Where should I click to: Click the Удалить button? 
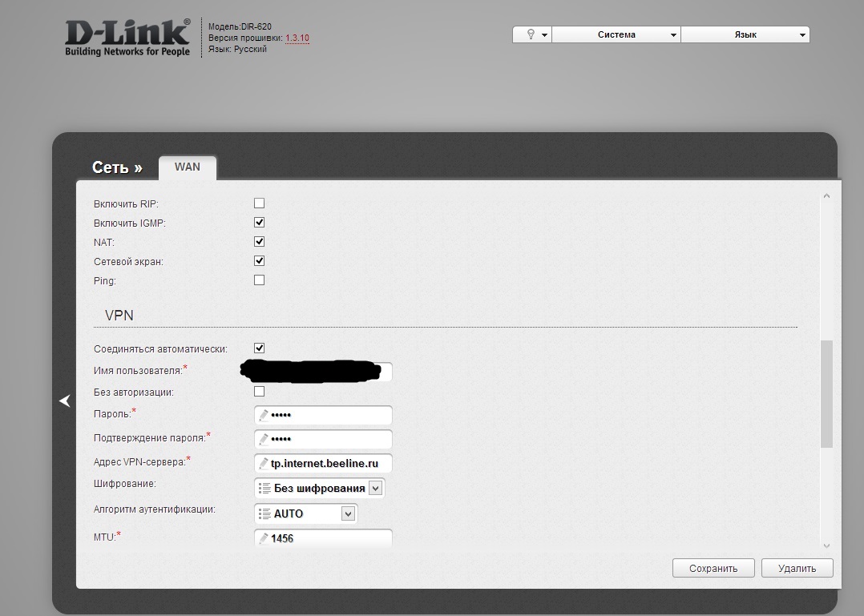tap(797, 569)
